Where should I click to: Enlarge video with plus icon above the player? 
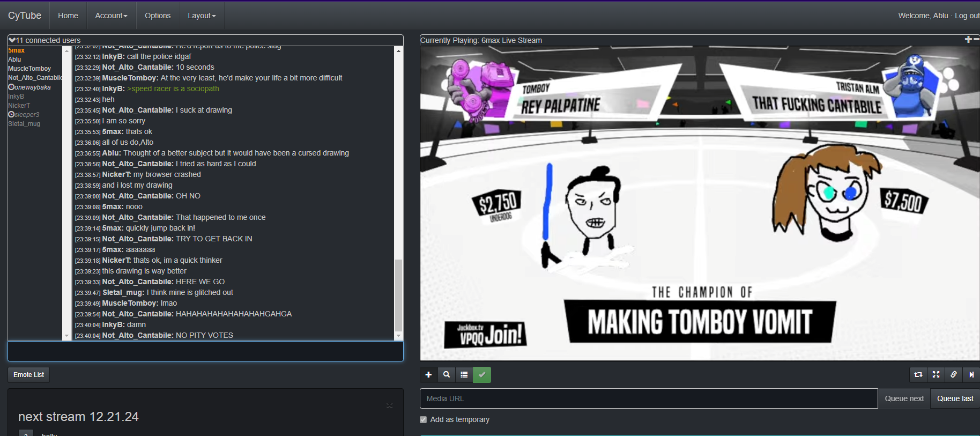[968, 40]
